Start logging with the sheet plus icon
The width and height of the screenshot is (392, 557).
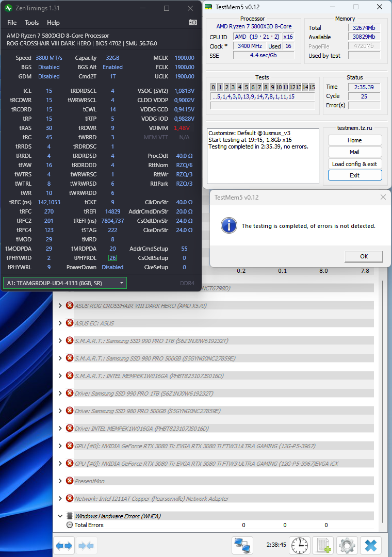(x=324, y=545)
